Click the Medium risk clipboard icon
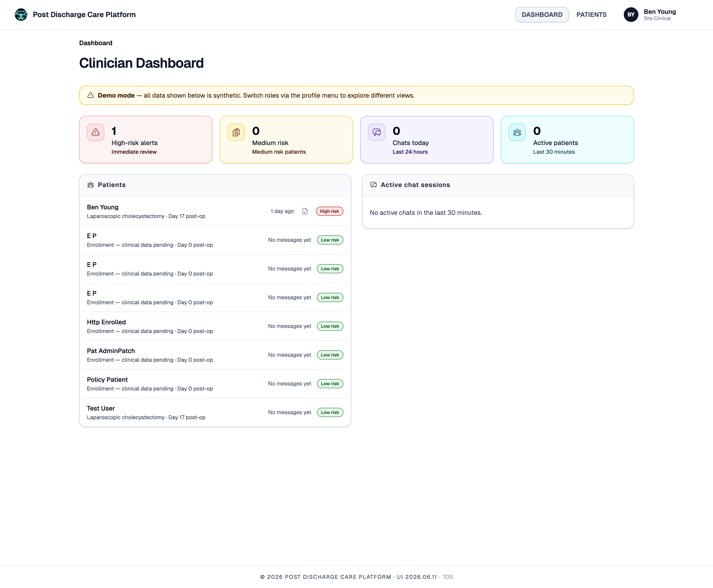The height and width of the screenshot is (588, 713). pyautogui.click(x=236, y=132)
